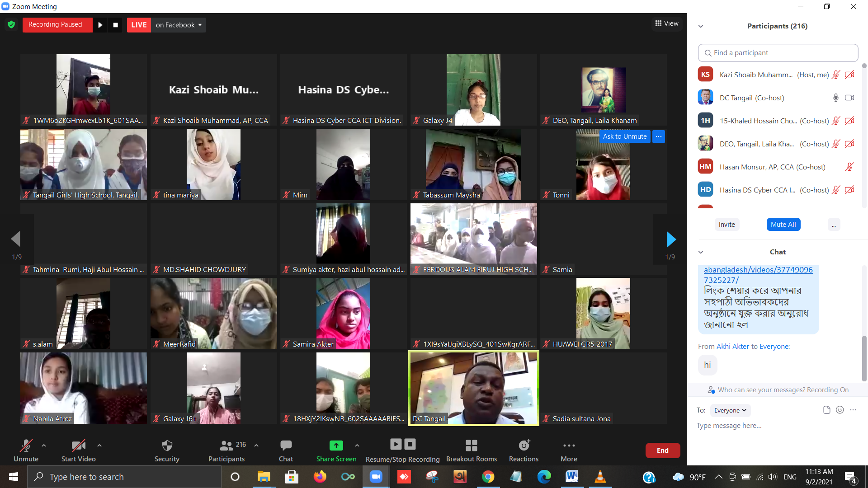Click the Mute All button
This screenshot has width=868, height=488.
(x=783, y=225)
